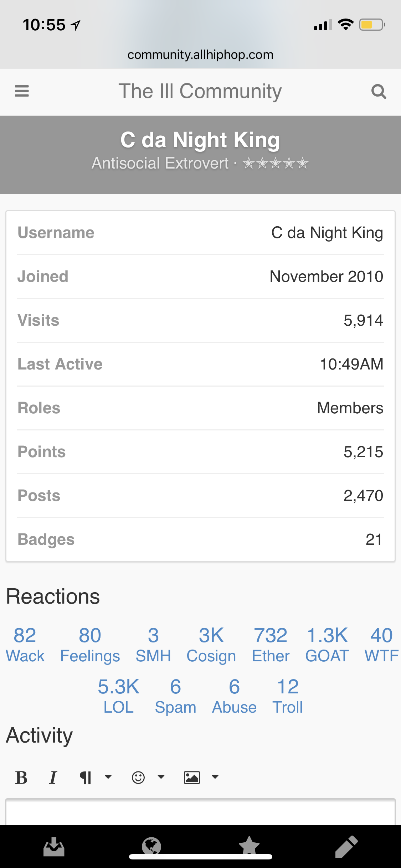This screenshot has height=868, width=401.
Task: Tap the community.allhiphop.com address bar
Action: coord(200,55)
